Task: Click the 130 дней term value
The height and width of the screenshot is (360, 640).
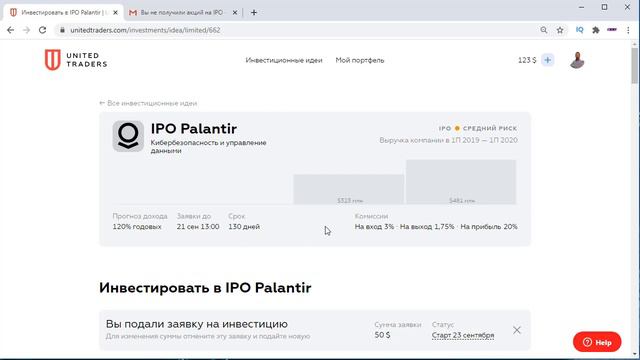Action: click(x=244, y=227)
